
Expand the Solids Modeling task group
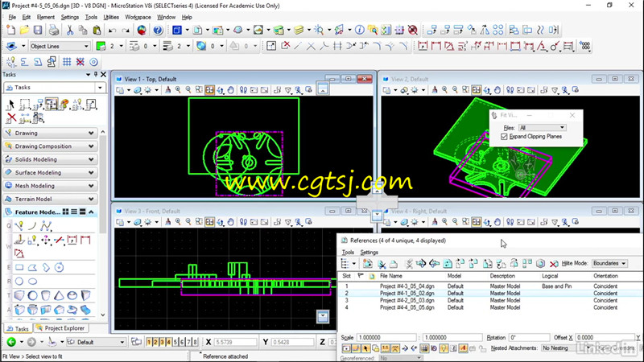click(x=50, y=159)
